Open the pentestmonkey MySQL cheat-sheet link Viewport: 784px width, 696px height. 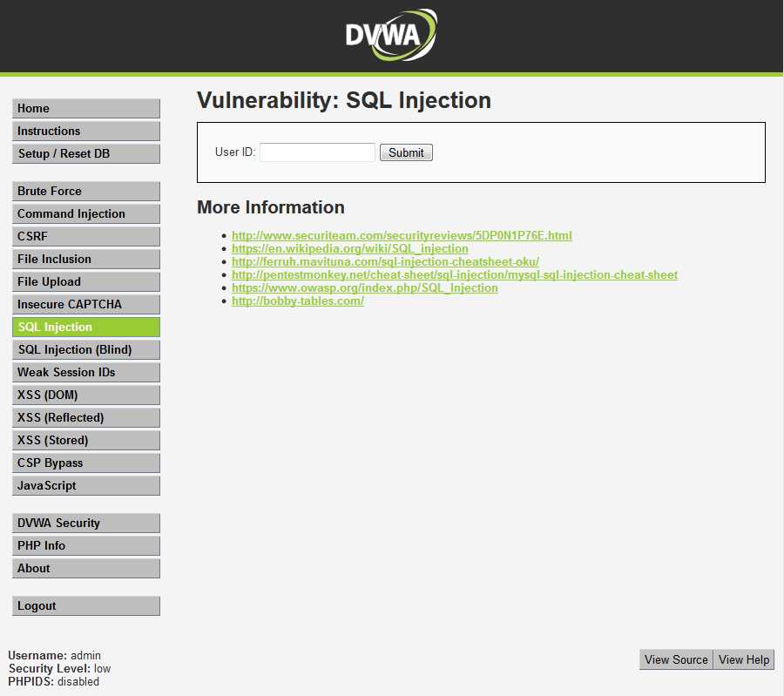point(455,274)
